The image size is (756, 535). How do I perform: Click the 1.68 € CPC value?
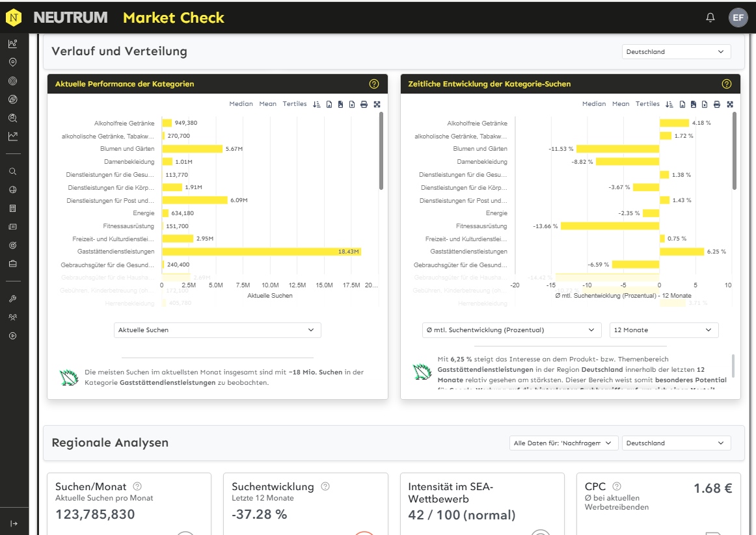[712, 488]
